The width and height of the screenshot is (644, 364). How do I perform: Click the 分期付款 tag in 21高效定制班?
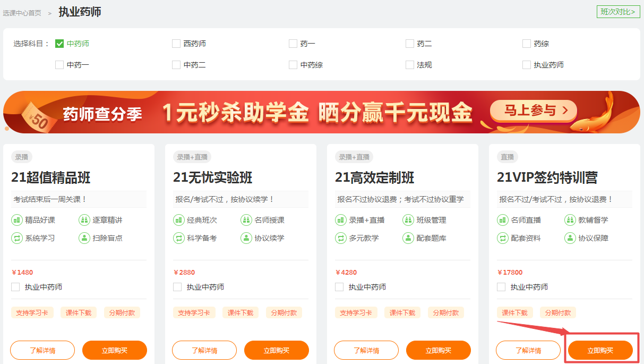point(445,313)
